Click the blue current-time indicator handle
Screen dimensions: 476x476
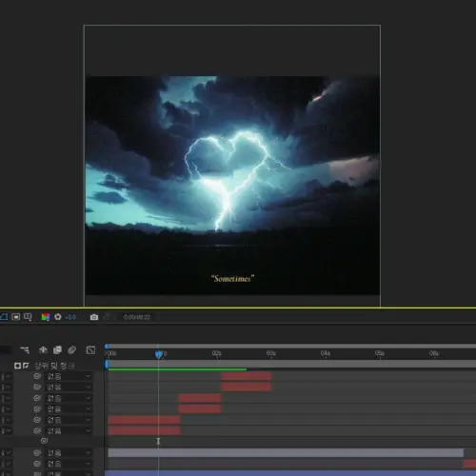pyautogui.click(x=159, y=354)
